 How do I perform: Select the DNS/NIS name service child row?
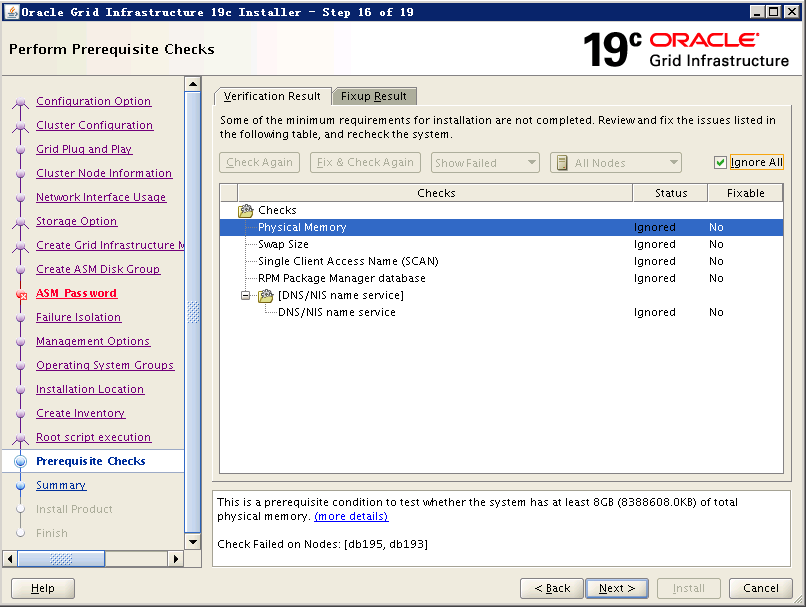501,312
